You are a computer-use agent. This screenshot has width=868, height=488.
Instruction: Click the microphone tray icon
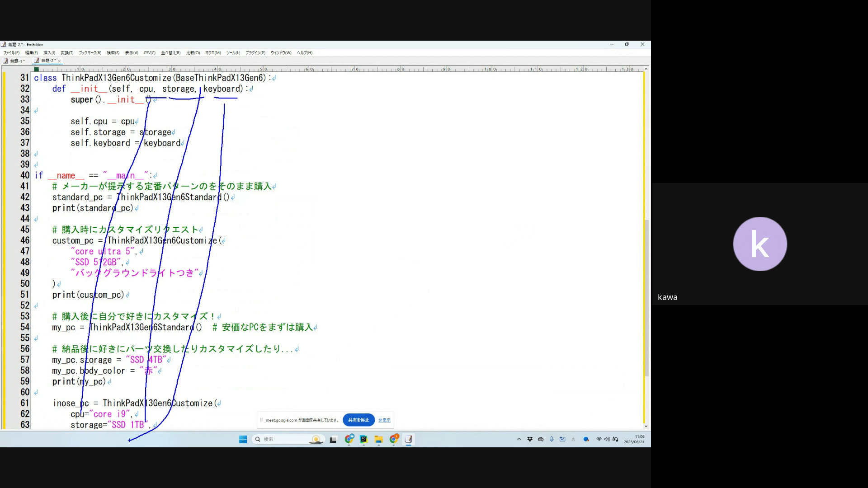(x=552, y=439)
